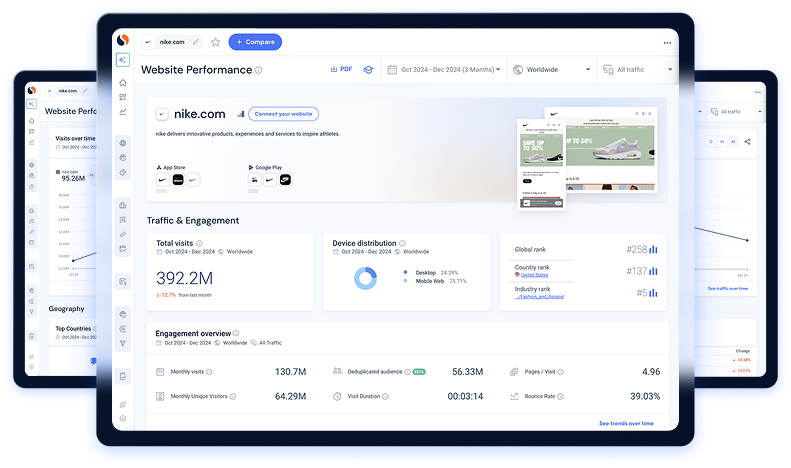The image size is (791, 468).
Task: Click the Top Countries heading in the left window
Action: 73,328
